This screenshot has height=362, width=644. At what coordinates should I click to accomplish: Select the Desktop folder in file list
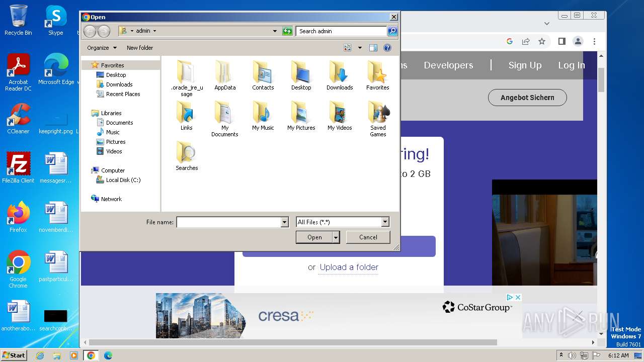[x=301, y=75]
